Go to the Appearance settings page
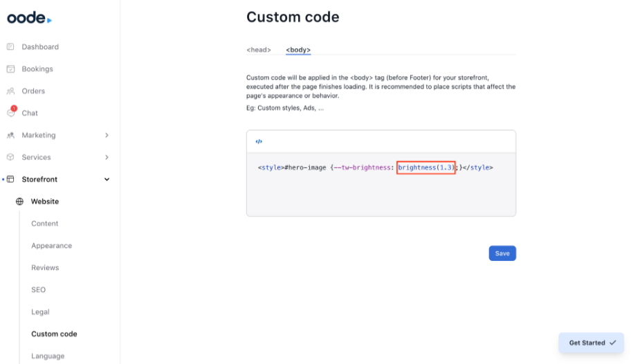Screen dimensions: 631x364 click(x=51, y=246)
